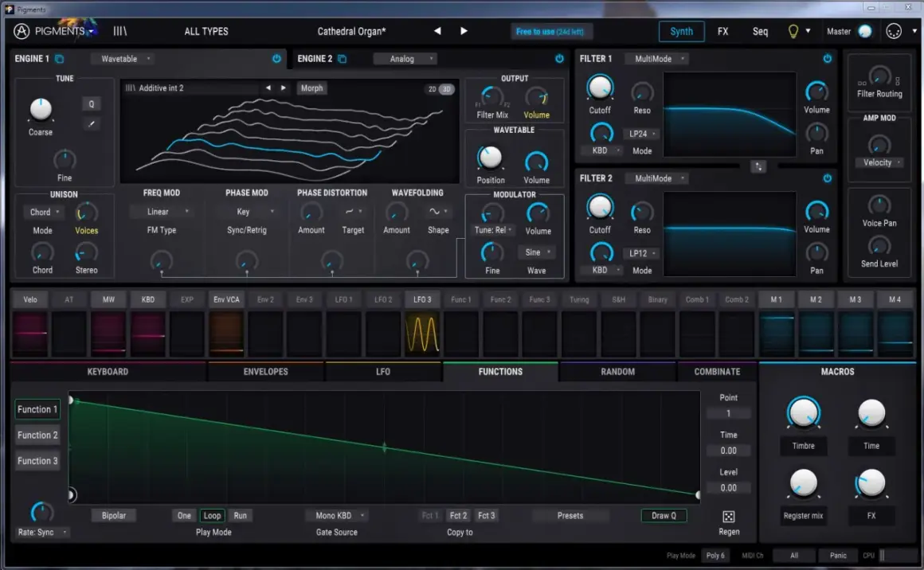Open modulator Sine wave dropdown

pos(538,252)
